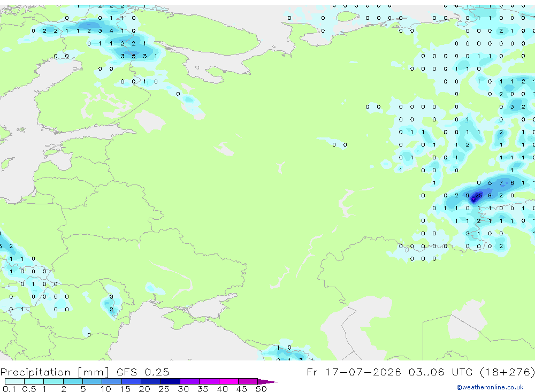Viewport: 535px width, 392px height.
Task: Click the '35' legend scale label
Action: click(x=203, y=389)
